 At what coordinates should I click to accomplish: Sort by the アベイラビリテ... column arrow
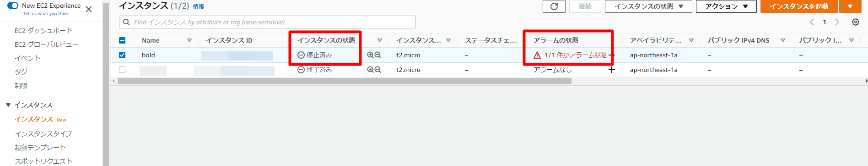(x=691, y=40)
